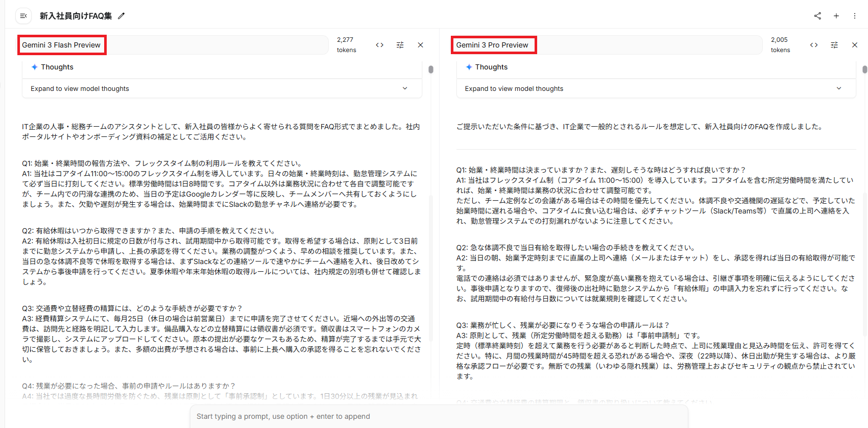This screenshot has height=428, width=868.
Task: Click the answer "A1: 当社はコアタイム11:00〜15:00のフレックスタイム制"
Action: pyautogui.click(x=220, y=189)
